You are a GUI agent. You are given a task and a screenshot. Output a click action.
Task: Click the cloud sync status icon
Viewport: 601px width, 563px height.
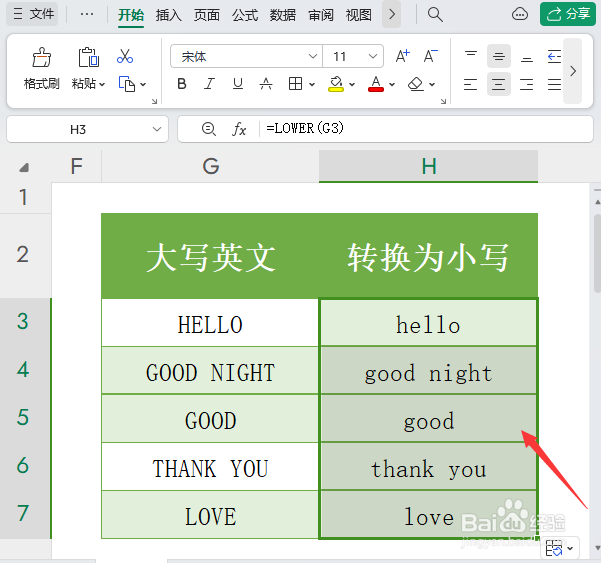520,15
